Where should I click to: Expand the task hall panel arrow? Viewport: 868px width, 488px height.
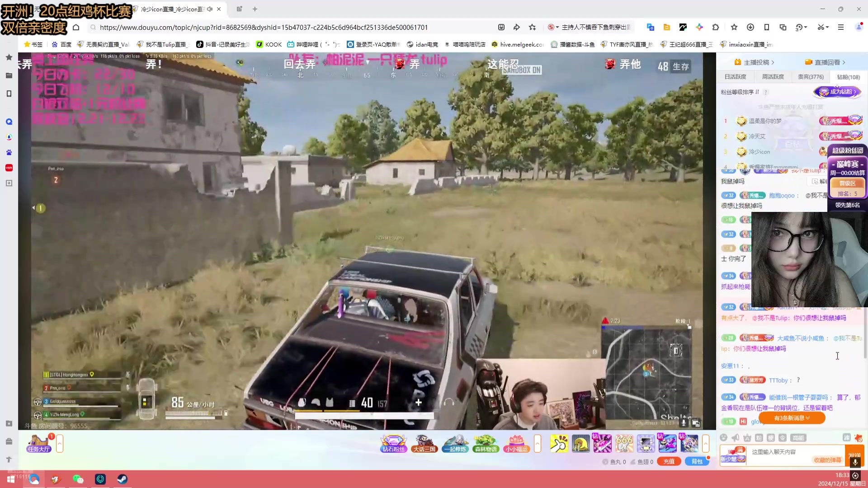[x=60, y=443]
